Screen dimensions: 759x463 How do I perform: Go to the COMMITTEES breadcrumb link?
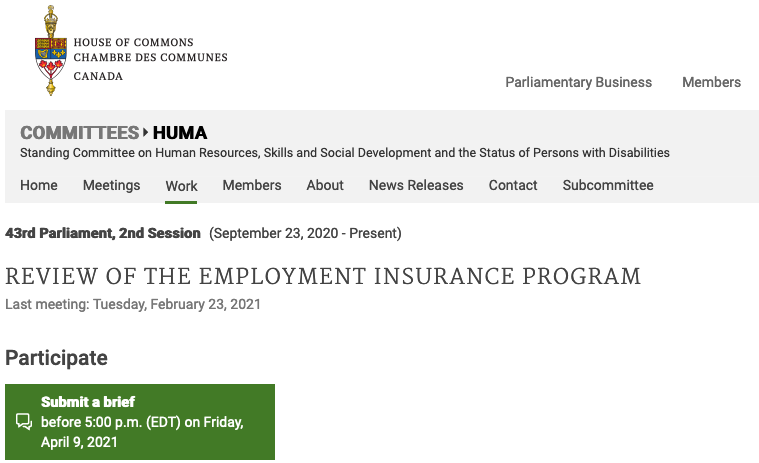[79, 133]
